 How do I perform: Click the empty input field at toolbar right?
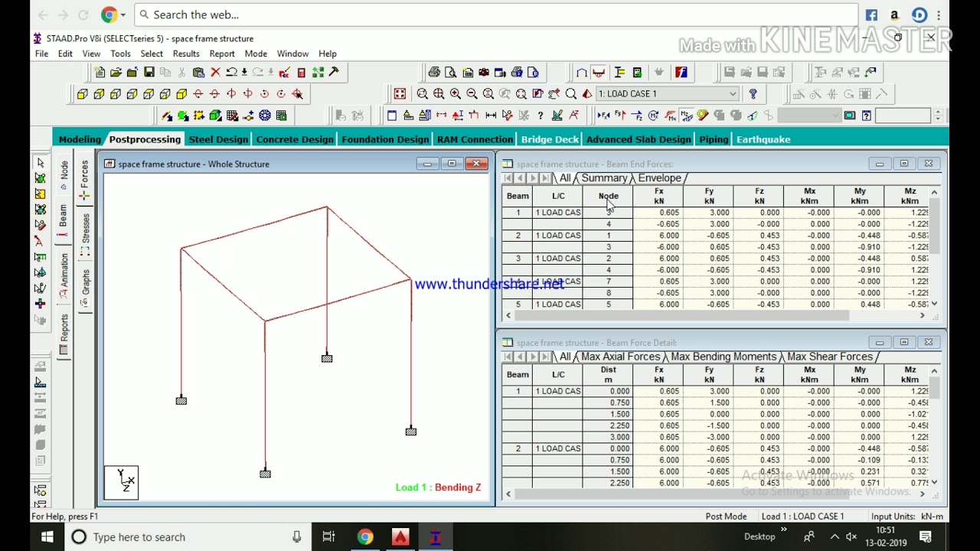click(903, 116)
